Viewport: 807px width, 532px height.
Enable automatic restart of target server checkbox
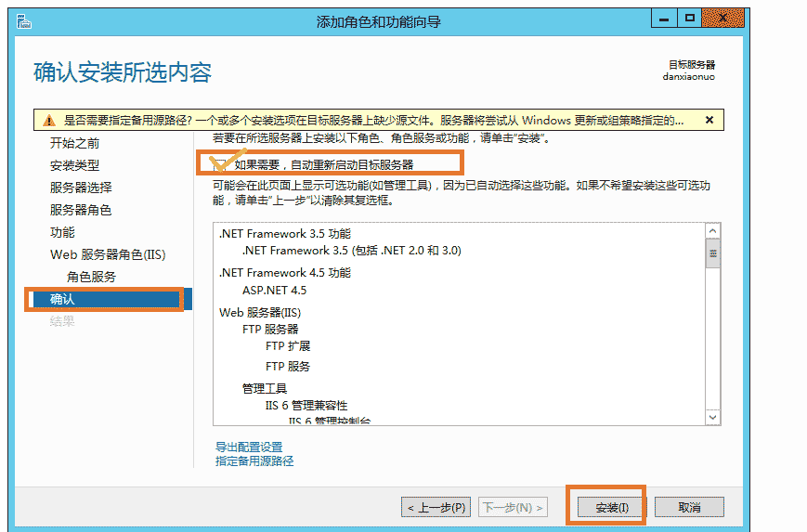click(220, 164)
